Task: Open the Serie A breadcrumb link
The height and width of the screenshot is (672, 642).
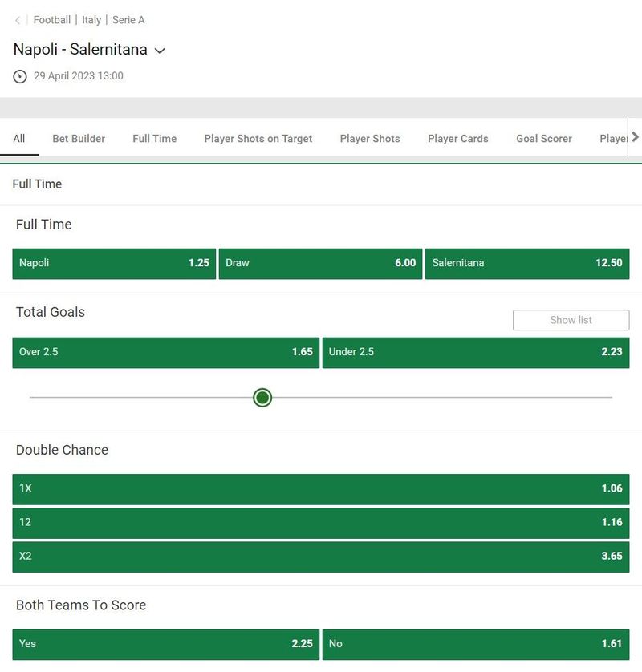Action: 128,20
